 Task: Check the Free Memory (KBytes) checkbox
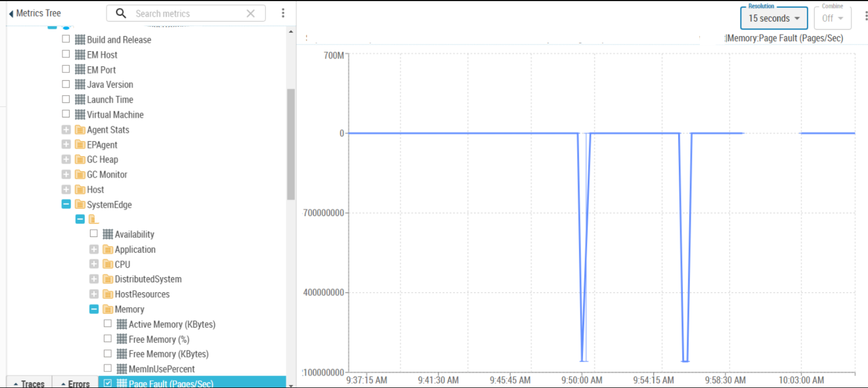pyautogui.click(x=107, y=353)
